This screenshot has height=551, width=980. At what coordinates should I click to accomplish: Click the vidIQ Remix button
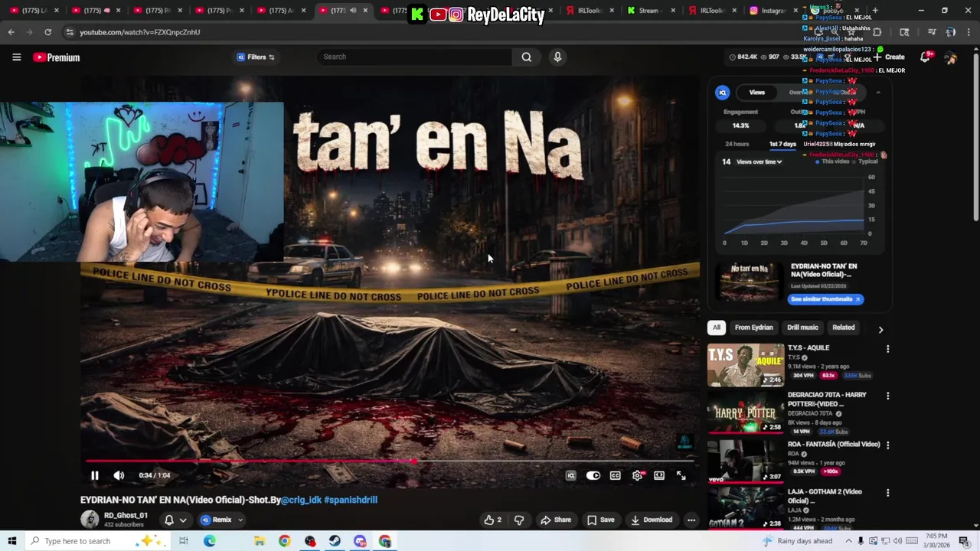tap(216, 520)
